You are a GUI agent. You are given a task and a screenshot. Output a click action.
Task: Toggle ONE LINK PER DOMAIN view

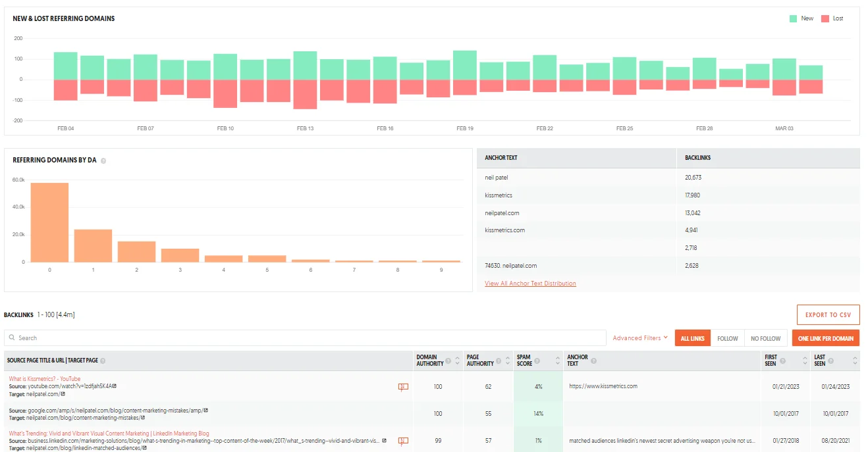click(x=826, y=338)
